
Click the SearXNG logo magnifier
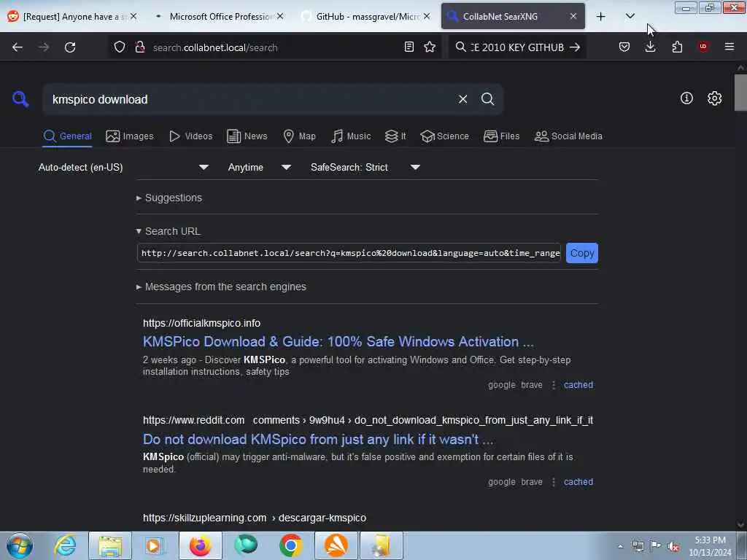20,99
